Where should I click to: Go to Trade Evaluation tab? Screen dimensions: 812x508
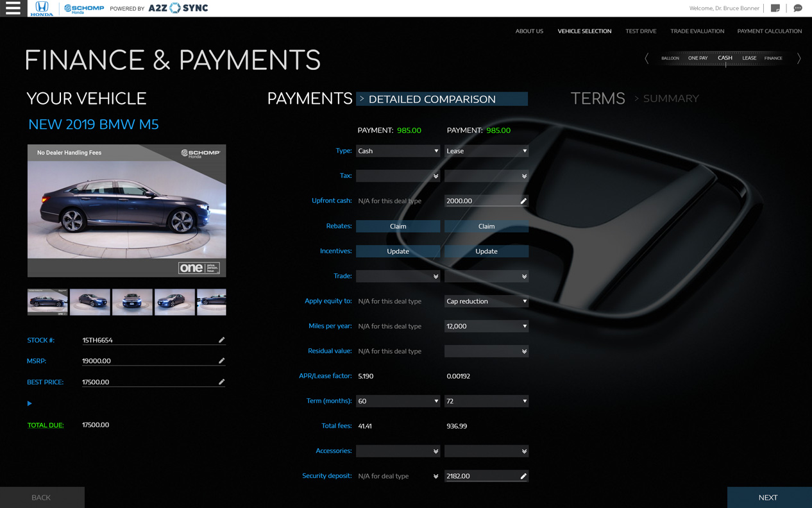697,31
